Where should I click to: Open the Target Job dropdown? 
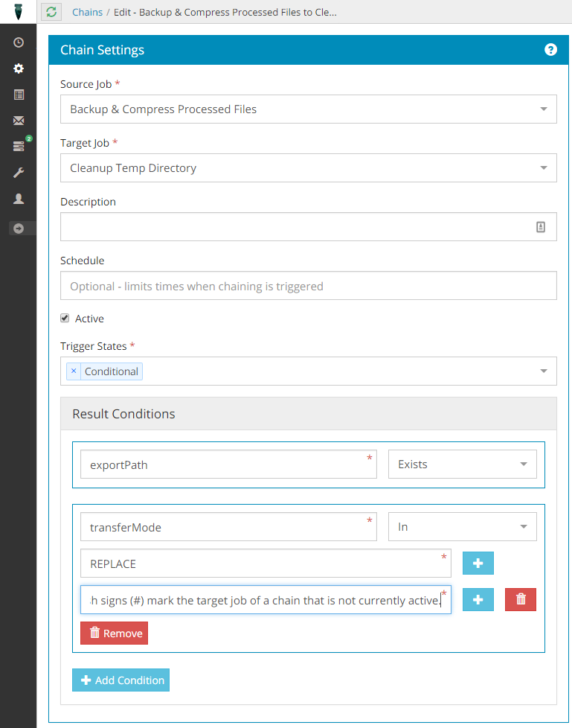[x=308, y=167]
